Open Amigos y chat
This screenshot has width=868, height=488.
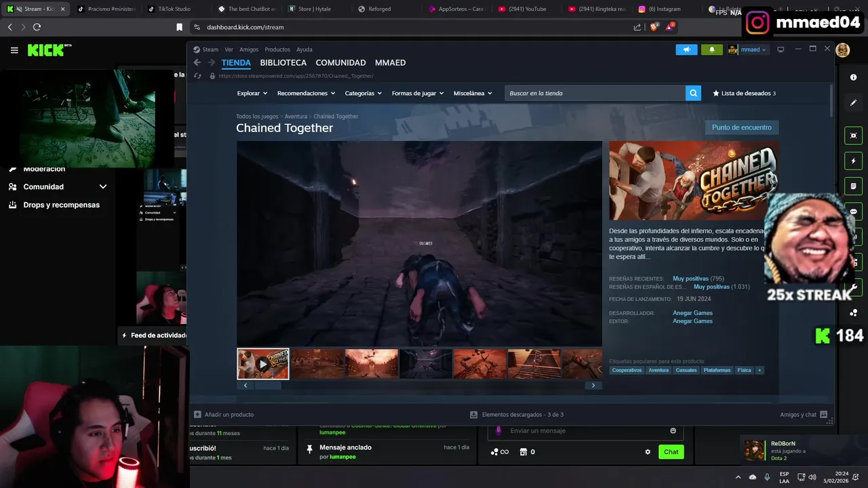coord(804,414)
